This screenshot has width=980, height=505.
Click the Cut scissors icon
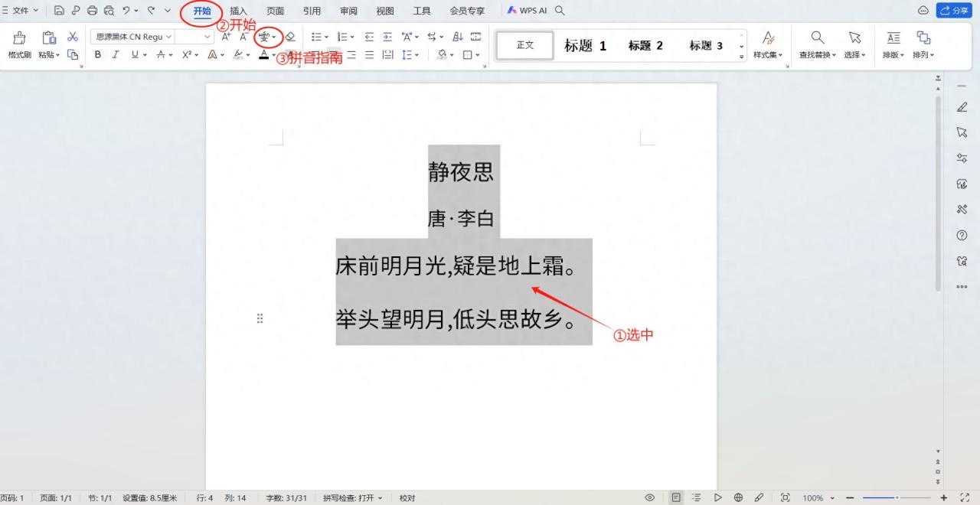[x=73, y=37]
